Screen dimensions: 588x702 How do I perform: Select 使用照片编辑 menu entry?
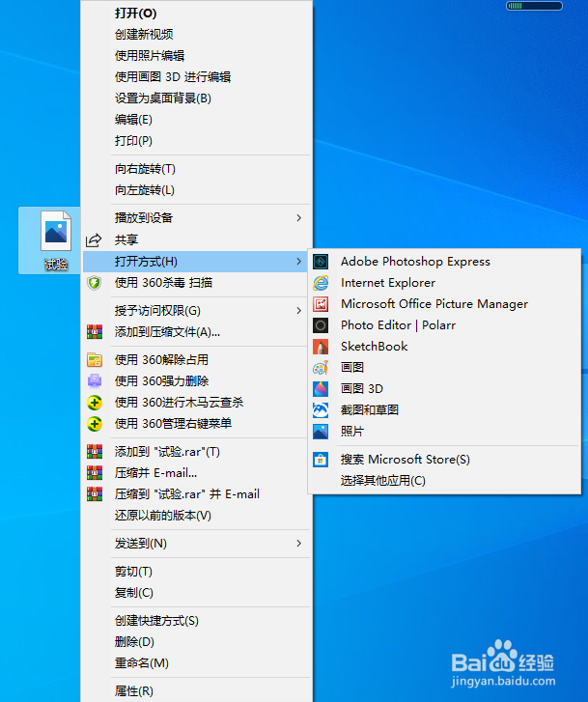click(x=150, y=56)
